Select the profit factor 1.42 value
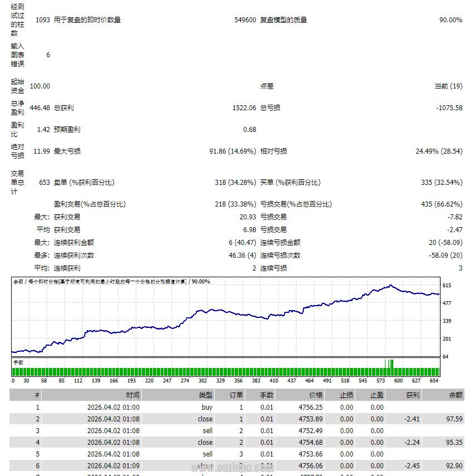Viewport: 465px width, 476px height. click(43, 130)
